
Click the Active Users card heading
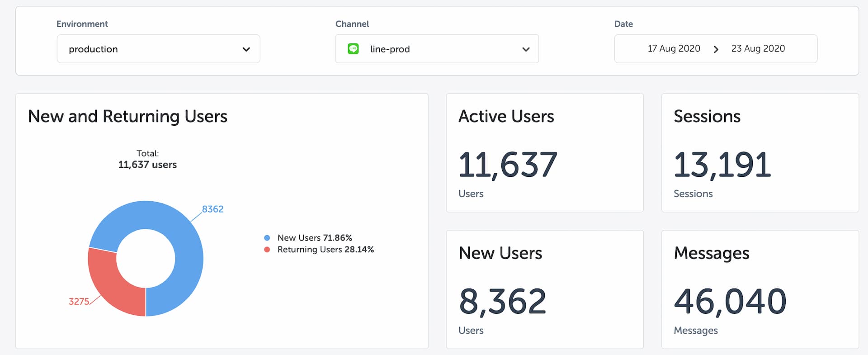(x=506, y=116)
